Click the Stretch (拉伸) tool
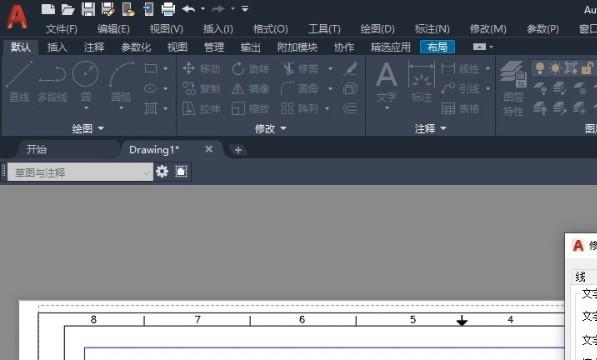This screenshot has height=360, width=597. pyautogui.click(x=201, y=109)
